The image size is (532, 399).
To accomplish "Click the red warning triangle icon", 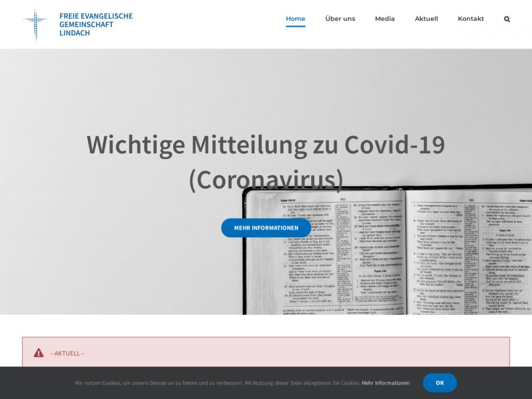I will click(x=38, y=353).
